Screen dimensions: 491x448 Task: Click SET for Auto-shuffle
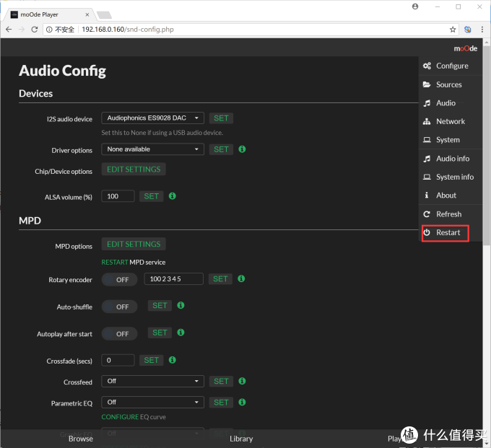160,305
